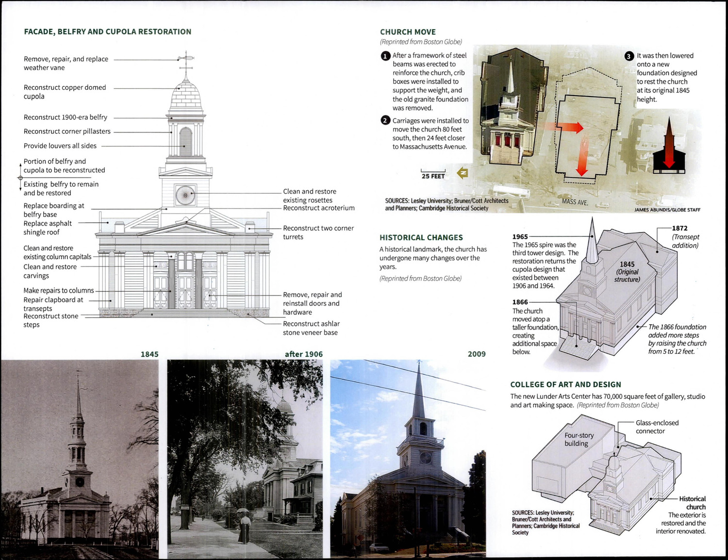Viewport: 728px width, 560px height.
Task: Click the red downward arrow inside the map outline
Action: (x=581, y=160)
